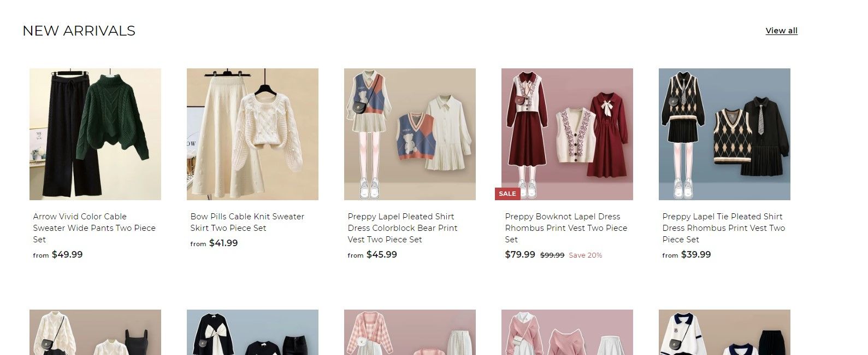Viewport: 868px width, 355px height.
Task: Select the Bow Pills Cable Knit Sweater Skirt title
Action: click(x=247, y=222)
